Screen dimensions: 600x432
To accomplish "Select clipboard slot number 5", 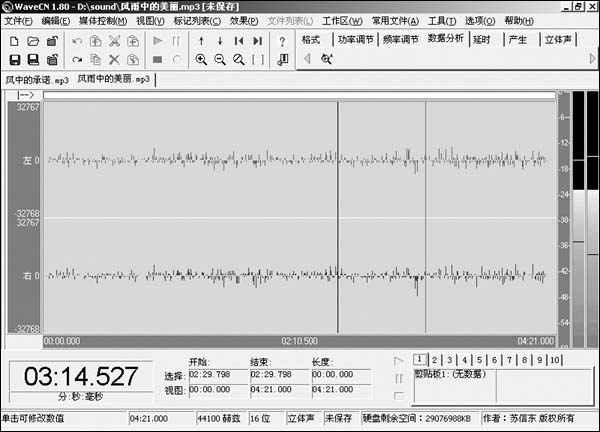I will [x=480, y=360].
